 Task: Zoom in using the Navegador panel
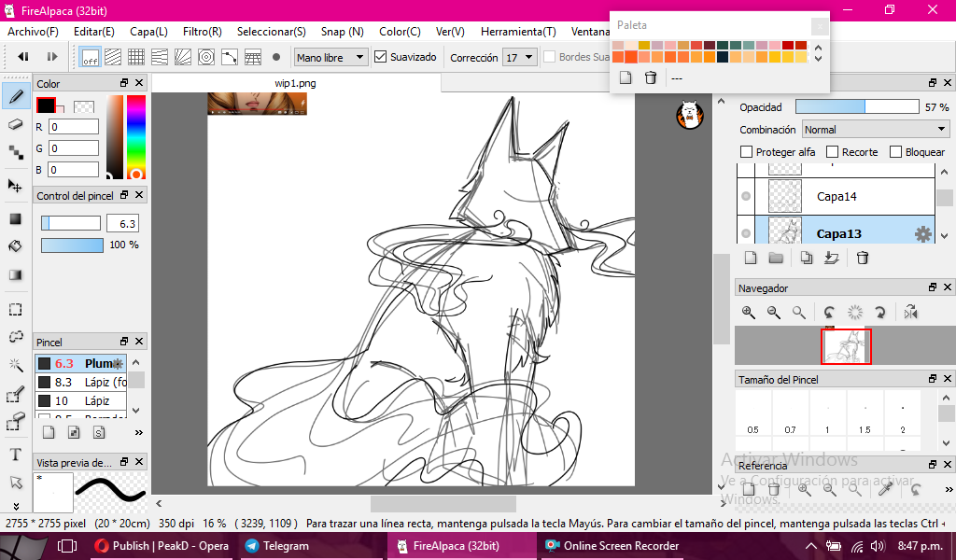pos(749,313)
